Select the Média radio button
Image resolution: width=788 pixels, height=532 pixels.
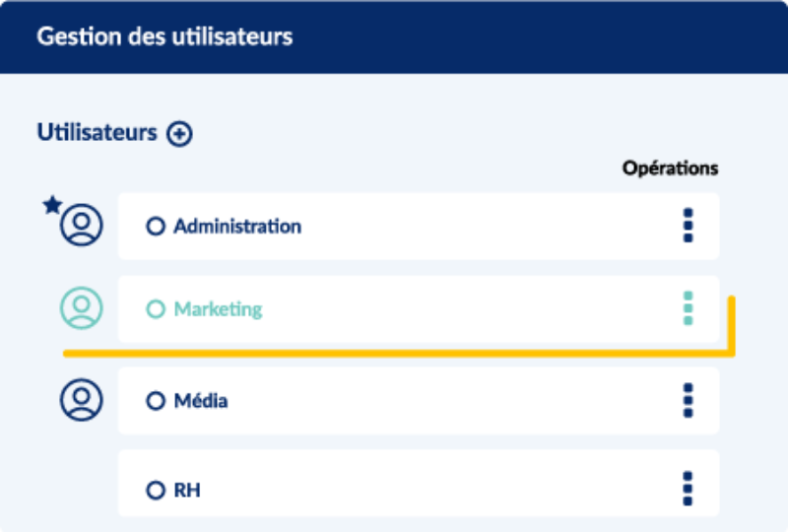155,401
